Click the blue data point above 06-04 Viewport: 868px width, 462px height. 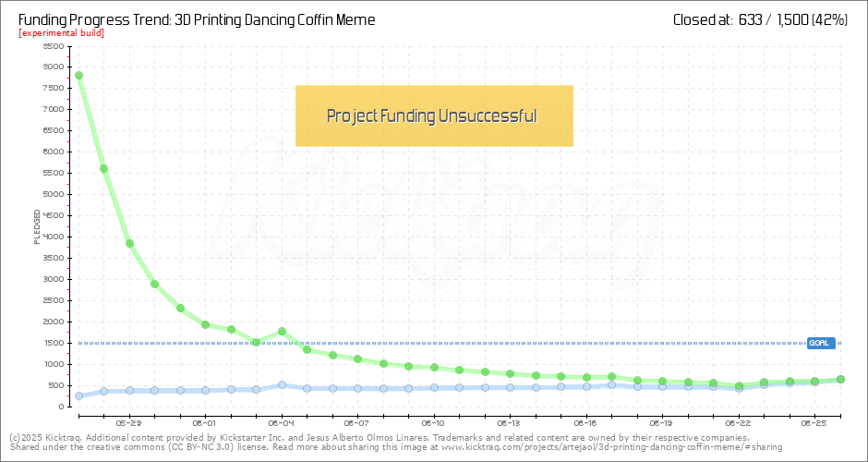(x=282, y=384)
